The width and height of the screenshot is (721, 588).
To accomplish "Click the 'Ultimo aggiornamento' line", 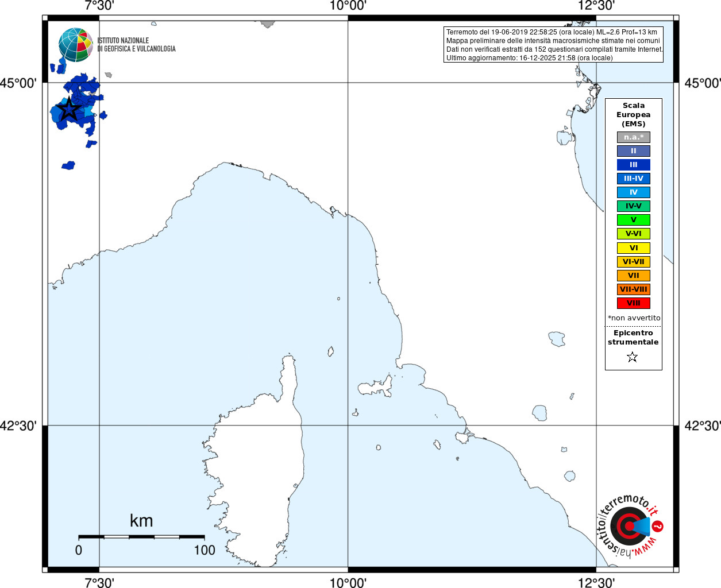I will coord(530,58).
